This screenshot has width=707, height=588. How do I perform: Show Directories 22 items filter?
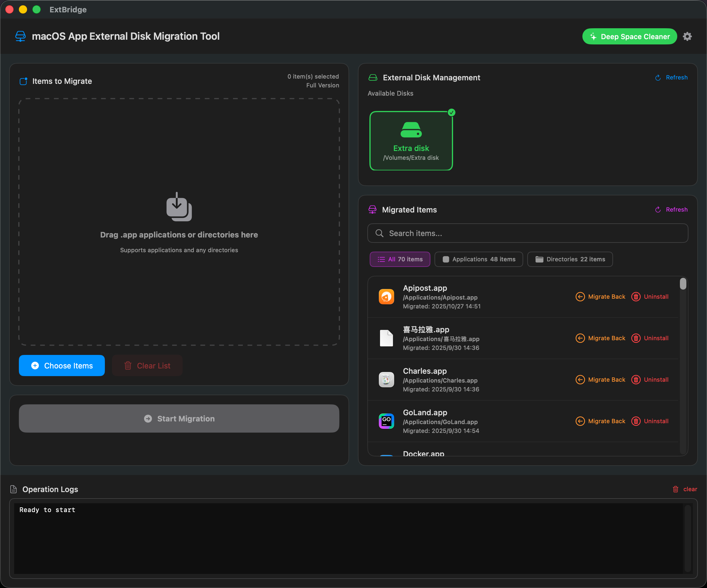pyautogui.click(x=570, y=259)
